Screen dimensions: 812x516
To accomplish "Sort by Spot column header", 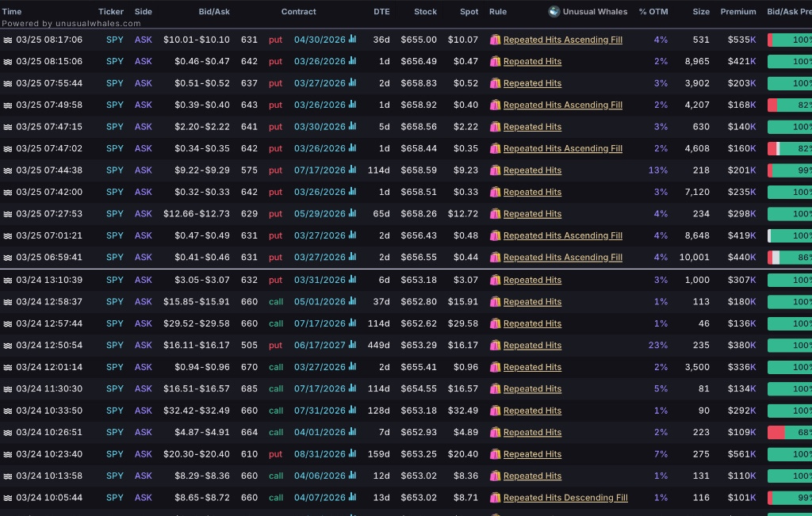I will [x=469, y=11].
